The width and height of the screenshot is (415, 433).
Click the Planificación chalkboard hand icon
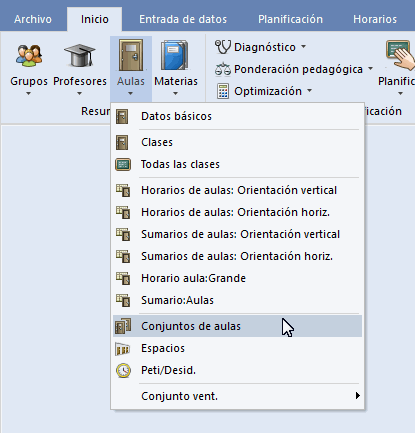click(x=400, y=55)
